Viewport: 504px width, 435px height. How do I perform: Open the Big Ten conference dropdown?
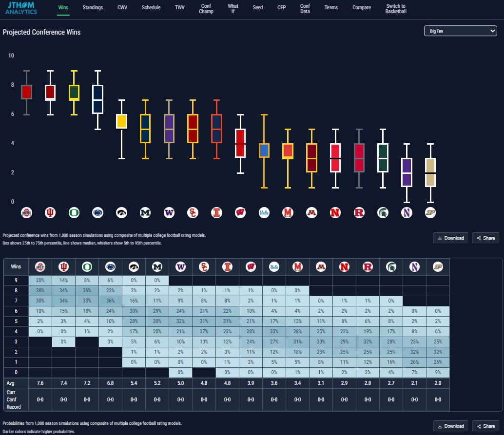[x=460, y=31]
